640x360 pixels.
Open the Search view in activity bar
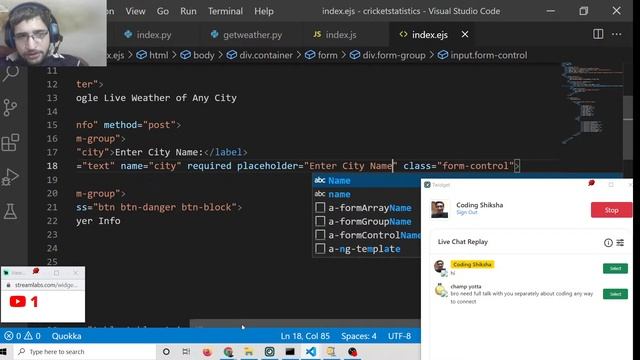pyautogui.click(x=11, y=73)
